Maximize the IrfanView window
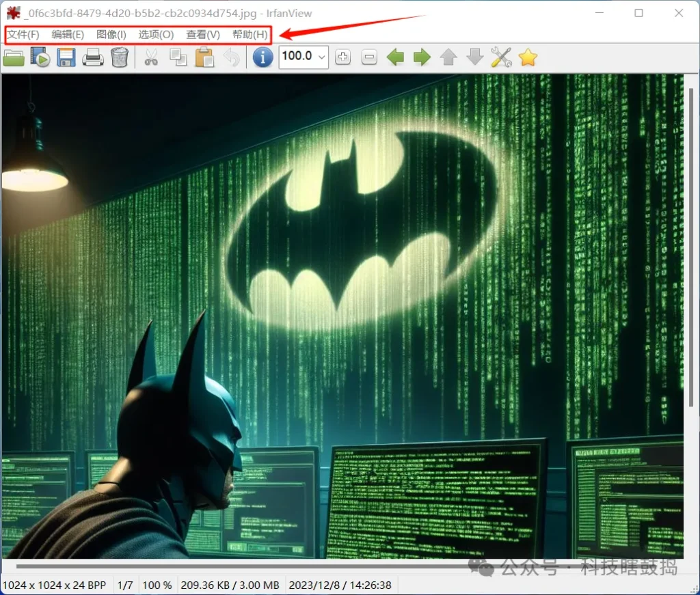Image resolution: width=700 pixels, height=595 pixels. pos(639,13)
